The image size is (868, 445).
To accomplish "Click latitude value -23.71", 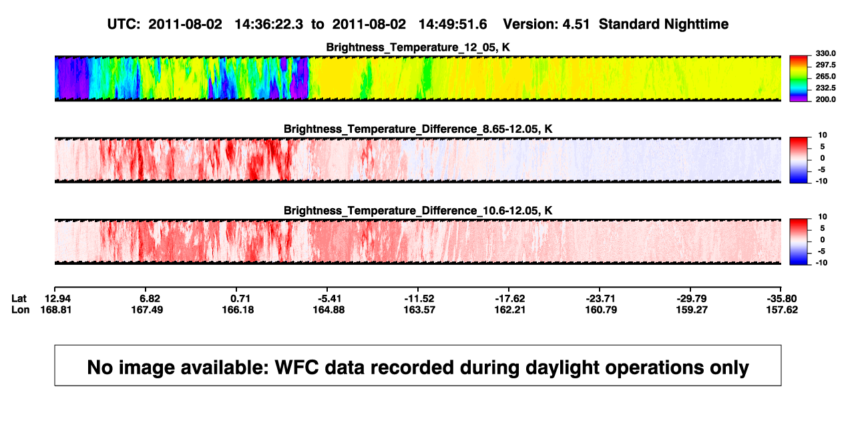I will (602, 298).
